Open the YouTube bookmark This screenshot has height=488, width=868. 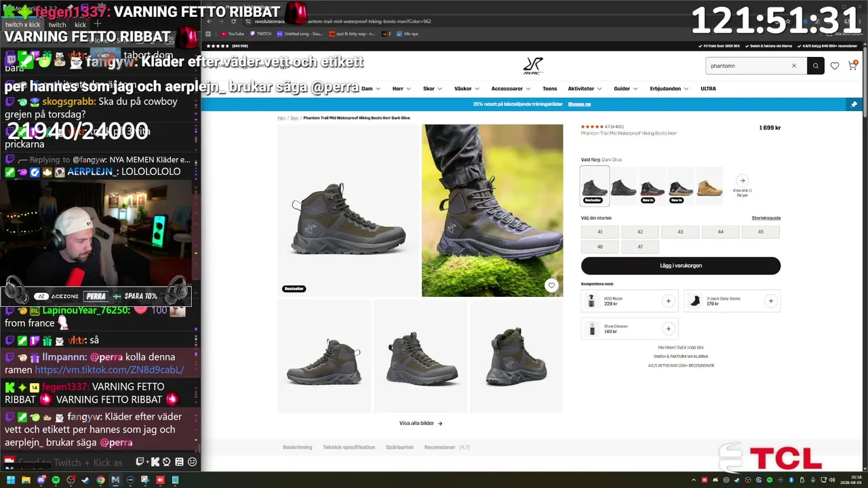click(x=233, y=33)
